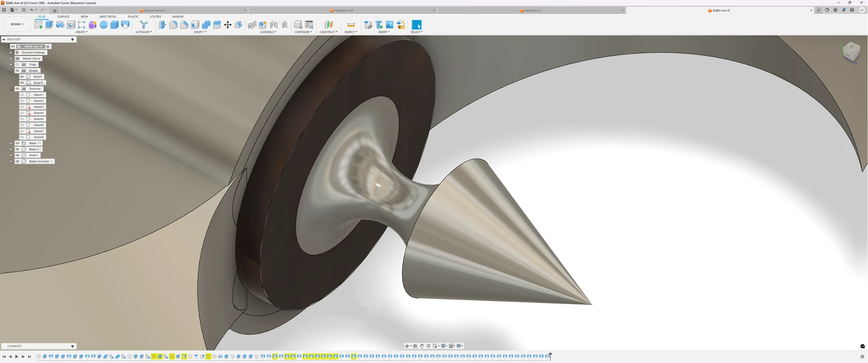868x363 pixels.
Task: Select the Move/Copy tool
Action: (x=228, y=25)
